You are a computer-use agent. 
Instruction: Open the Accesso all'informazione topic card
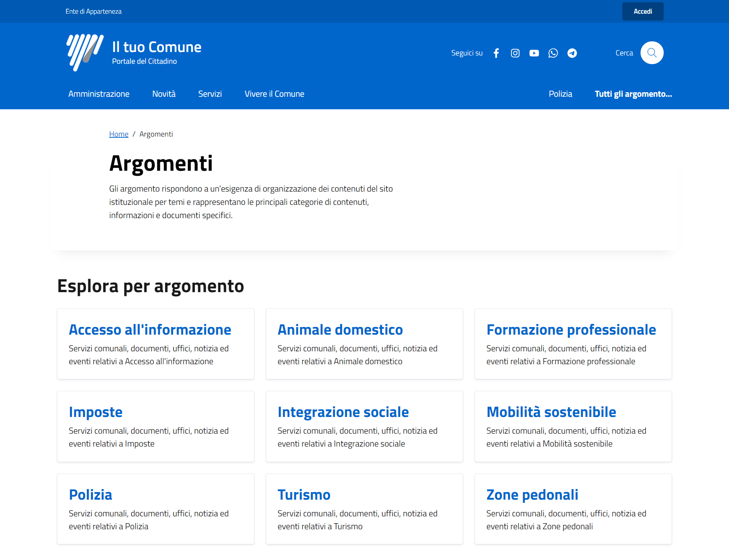pos(150,330)
